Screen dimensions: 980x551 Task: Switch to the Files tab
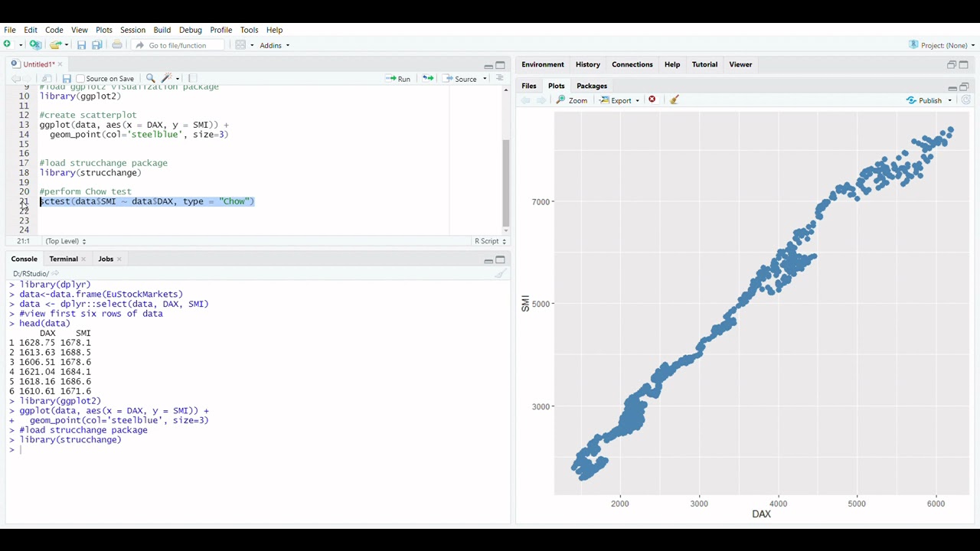[529, 86]
